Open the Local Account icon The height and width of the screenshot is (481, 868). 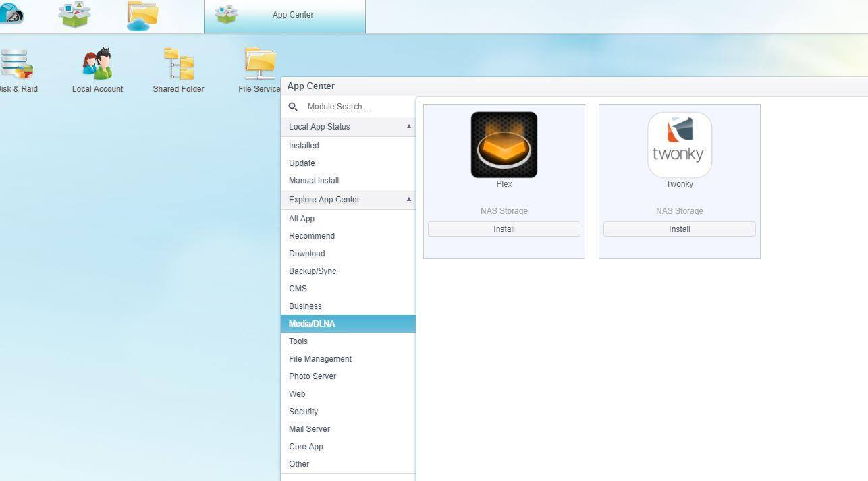97,65
